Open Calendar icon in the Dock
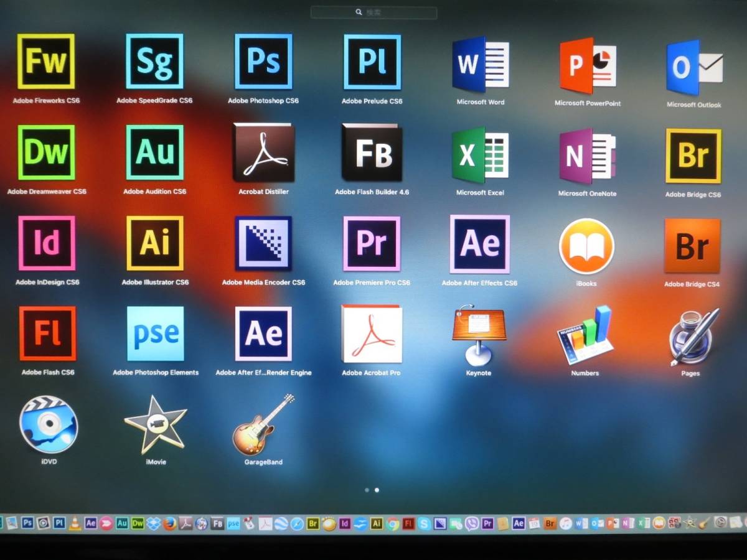The image size is (747, 560). [x=534, y=523]
